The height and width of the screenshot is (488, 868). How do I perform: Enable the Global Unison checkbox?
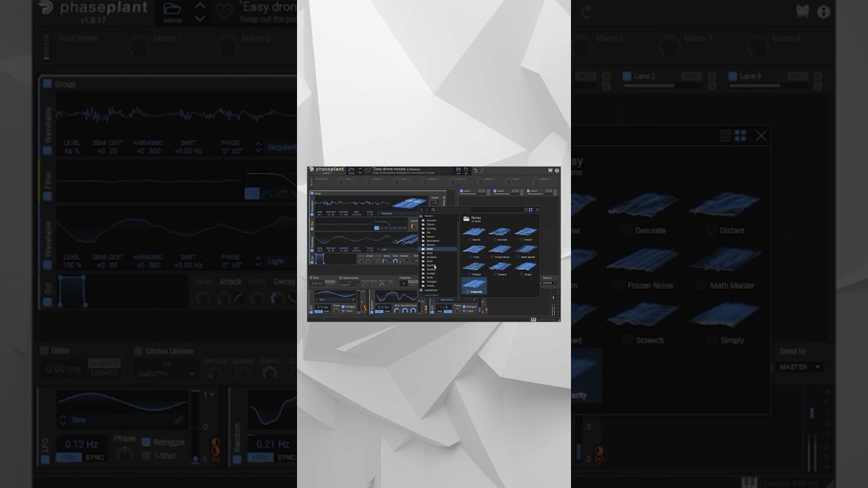tap(340, 278)
